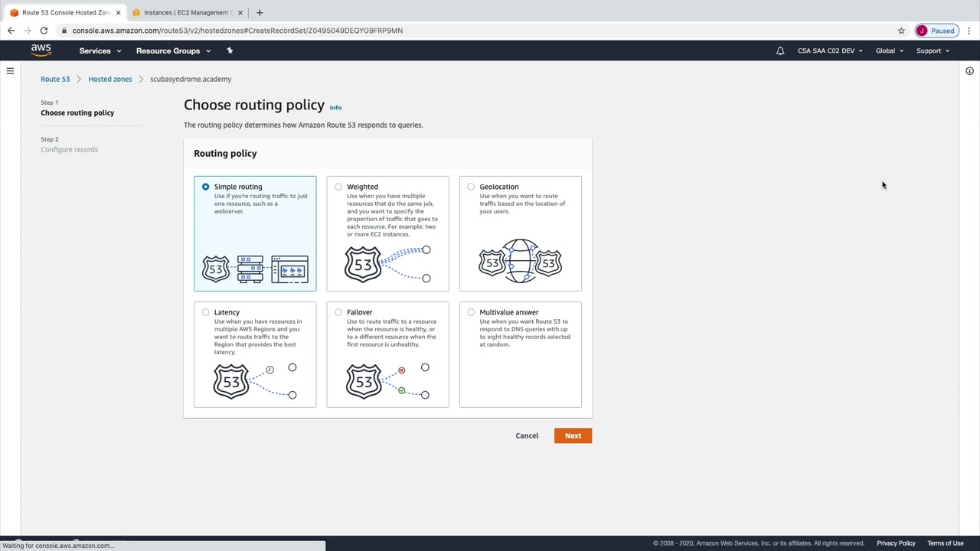Switch to the Instances EC2 Management tab

click(188, 12)
